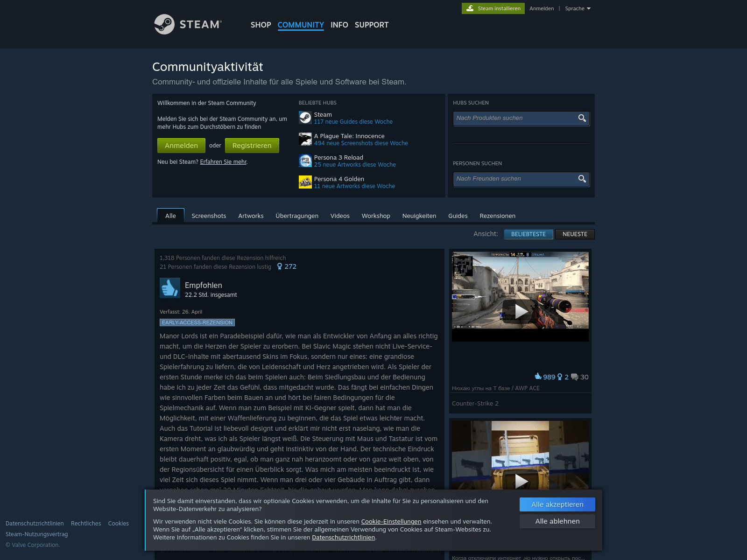Viewport: 747px width, 560px height.
Task: Switch to the Guides tab
Action: coord(458,216)
